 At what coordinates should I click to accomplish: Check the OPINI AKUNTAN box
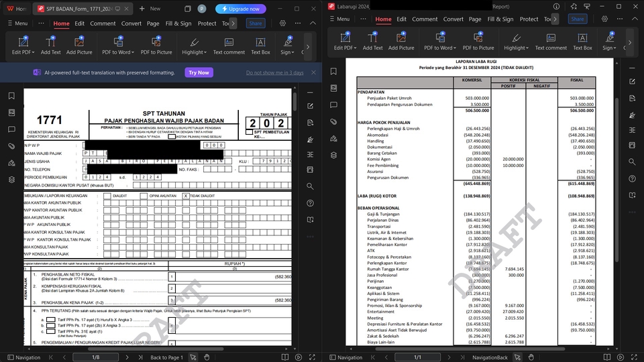click(144, 196)
